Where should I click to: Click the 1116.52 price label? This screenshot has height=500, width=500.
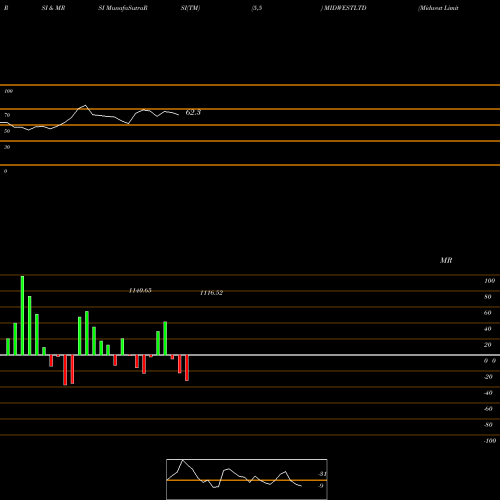[211, 293]
